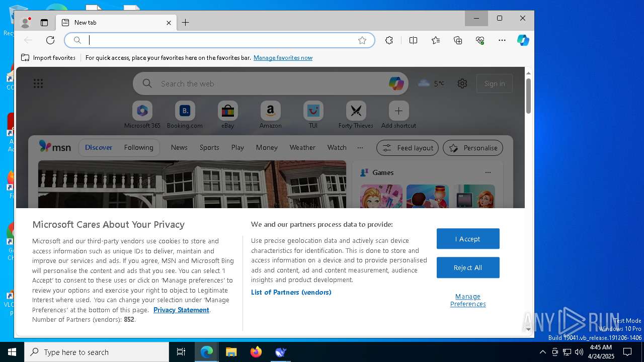
Task: Open split screen view
Action: [413, 40]
